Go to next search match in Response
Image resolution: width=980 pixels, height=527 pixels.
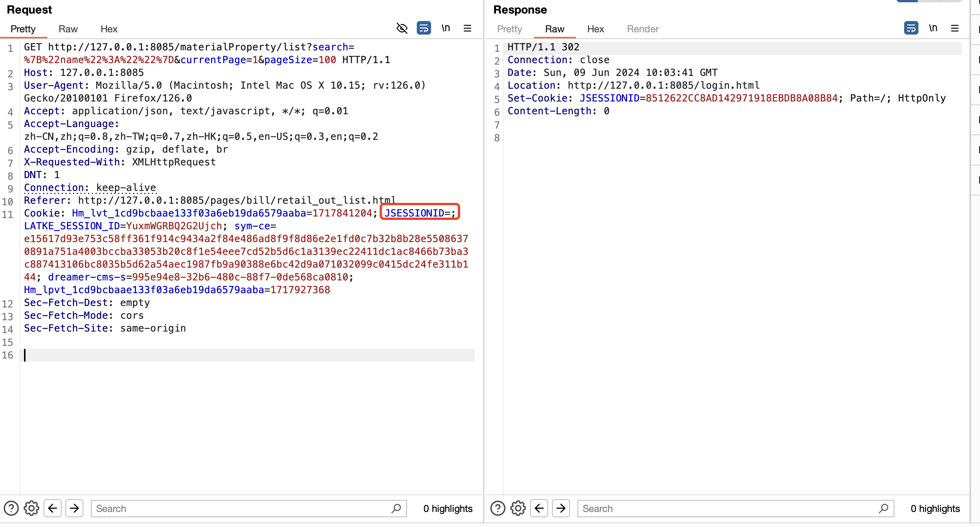(561, 508)
